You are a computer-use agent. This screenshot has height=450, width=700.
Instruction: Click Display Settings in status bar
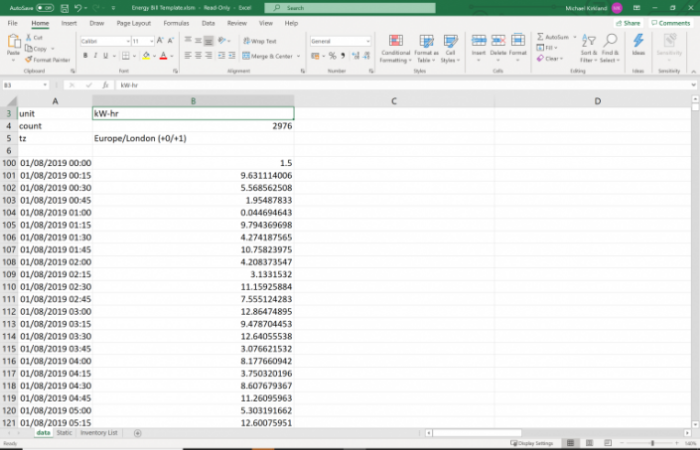point(532,443)
